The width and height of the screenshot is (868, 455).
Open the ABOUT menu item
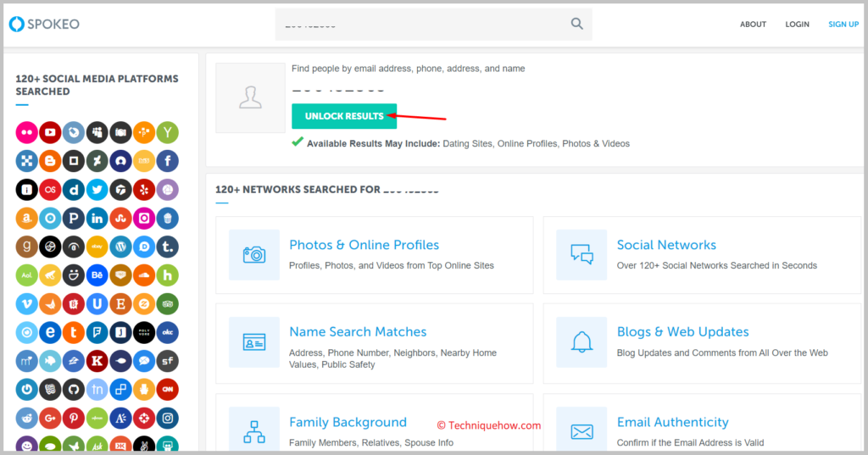tap(753, 25)
